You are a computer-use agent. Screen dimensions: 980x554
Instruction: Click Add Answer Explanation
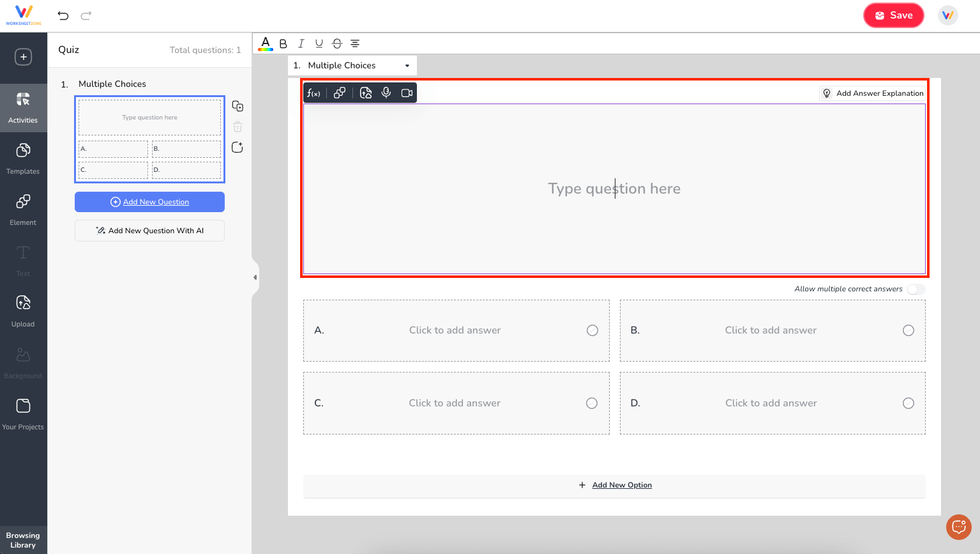[x=873, y=93]
